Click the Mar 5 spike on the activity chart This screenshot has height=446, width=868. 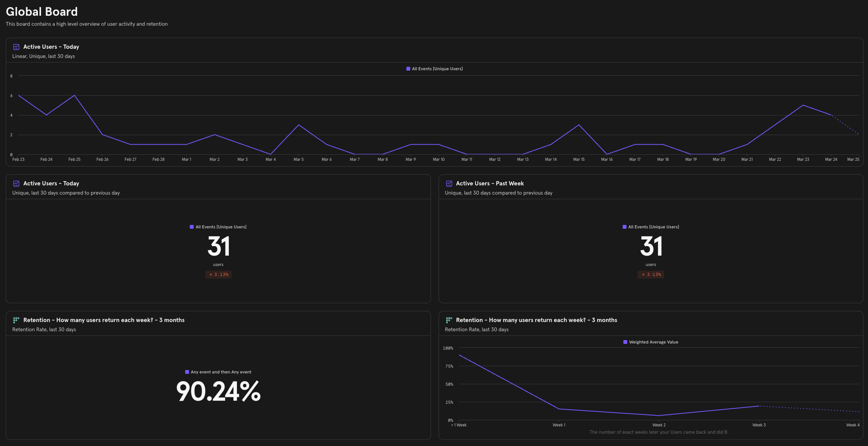[x=299, y=125]
